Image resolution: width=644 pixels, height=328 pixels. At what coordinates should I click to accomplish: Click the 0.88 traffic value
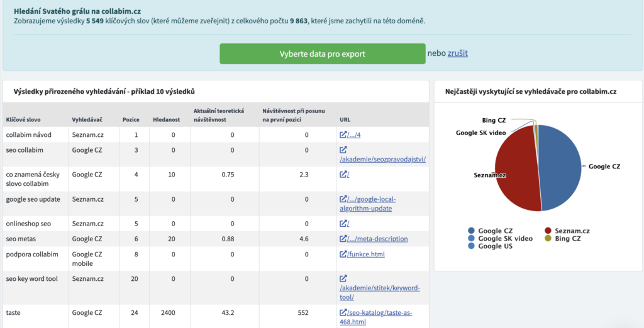[x=228, y=239]
